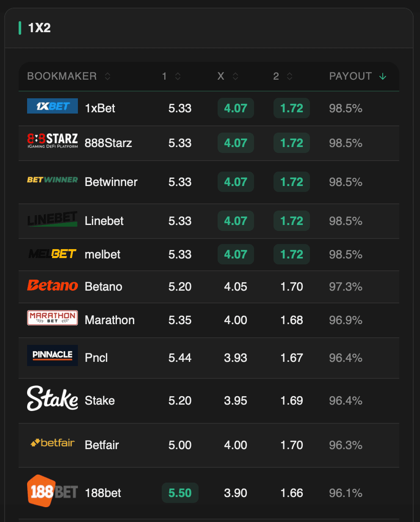Expand the sort control on column 1

pos(177,76)
